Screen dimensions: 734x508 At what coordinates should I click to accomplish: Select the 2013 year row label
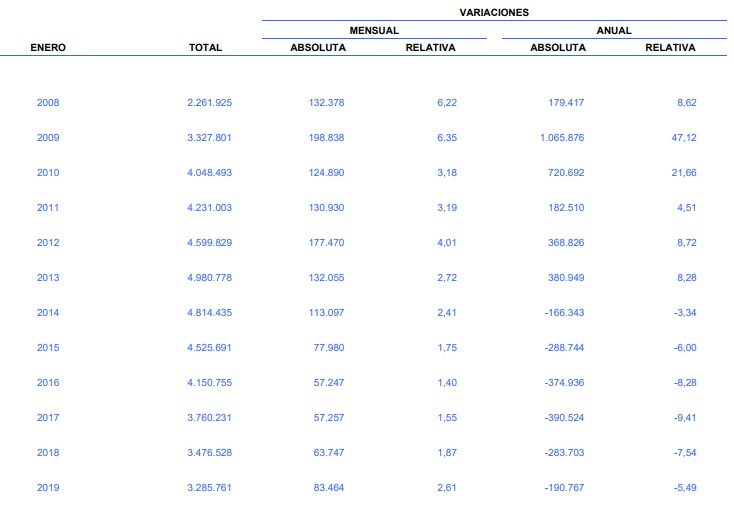[x=48, y=278]
